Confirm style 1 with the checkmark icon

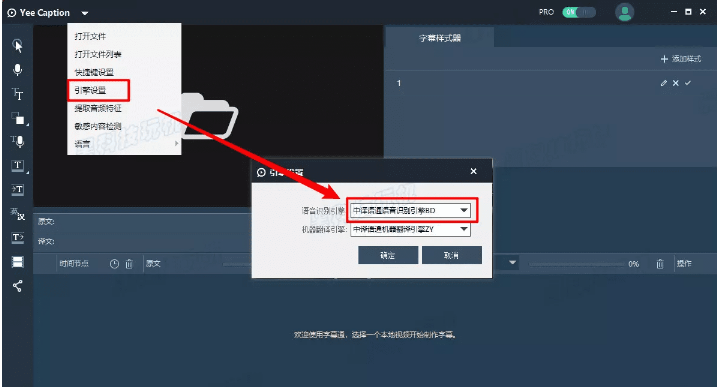[688, 83]
